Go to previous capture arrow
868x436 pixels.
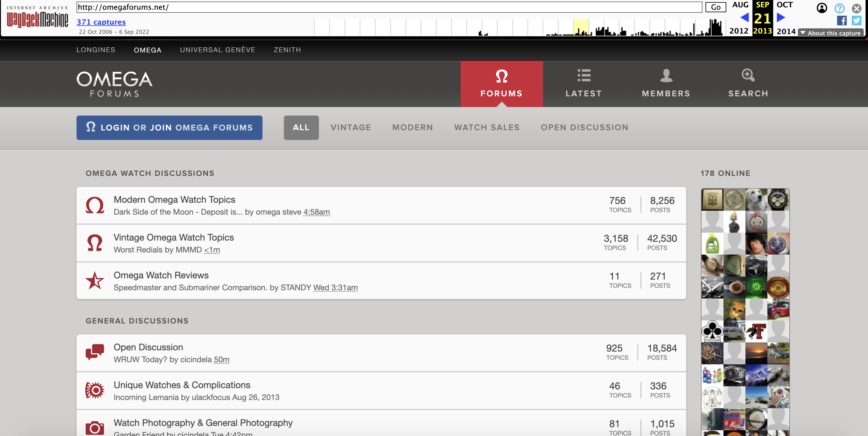744,17
